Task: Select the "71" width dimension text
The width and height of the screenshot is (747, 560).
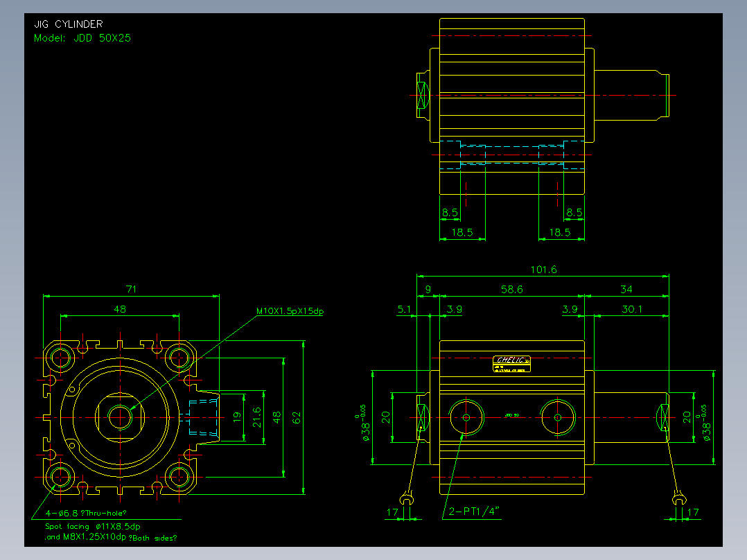Action: (131, 289)
